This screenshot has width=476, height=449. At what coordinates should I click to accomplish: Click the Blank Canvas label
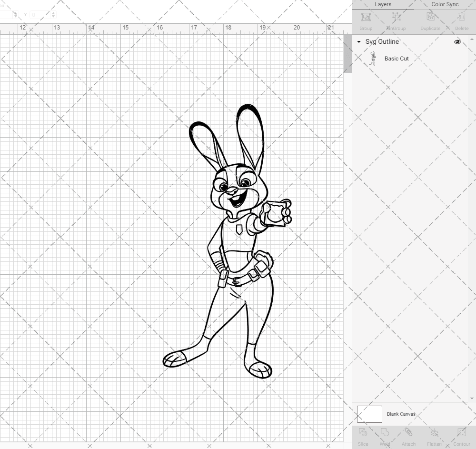click(401, 414)
